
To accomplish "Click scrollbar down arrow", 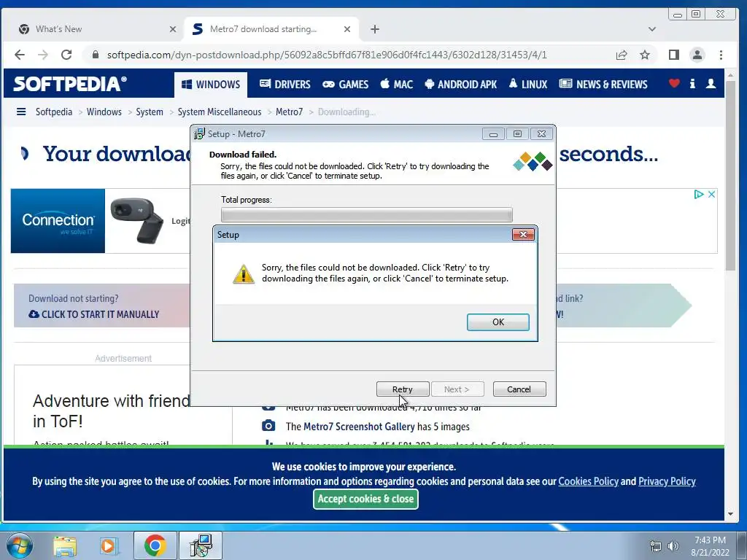I will (x=730, y=514).
